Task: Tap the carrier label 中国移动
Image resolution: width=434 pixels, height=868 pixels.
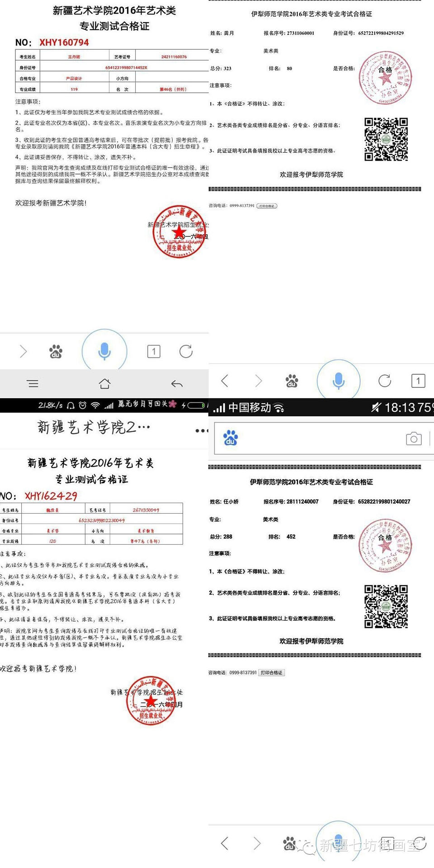Action: (x=250, y=408)
